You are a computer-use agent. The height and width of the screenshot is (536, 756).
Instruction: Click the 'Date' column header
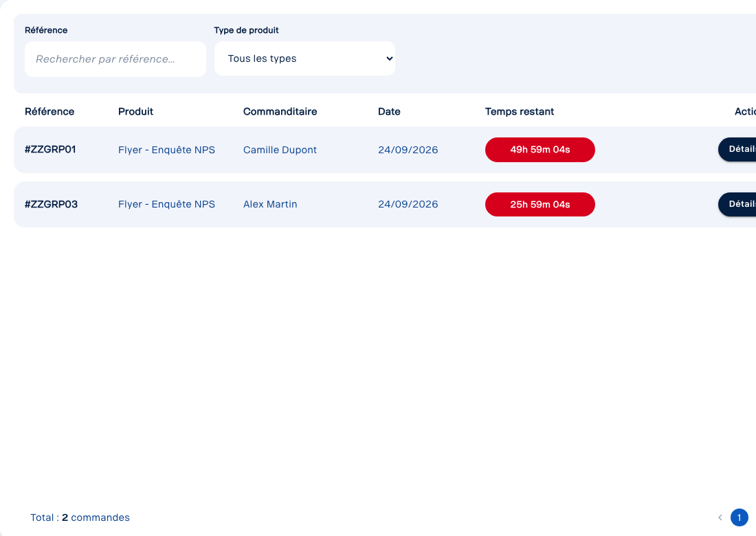pyautogui.click(x=389, y=111)
